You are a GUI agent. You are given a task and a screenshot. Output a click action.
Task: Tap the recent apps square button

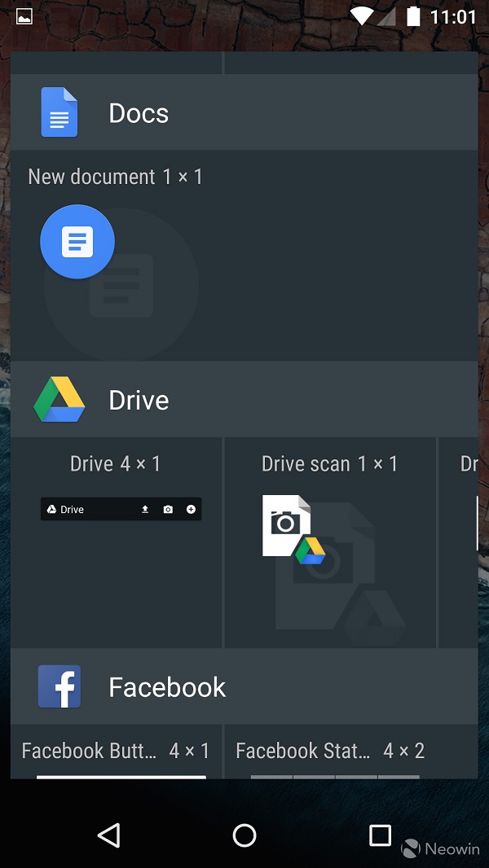click(x=380, y=835)
